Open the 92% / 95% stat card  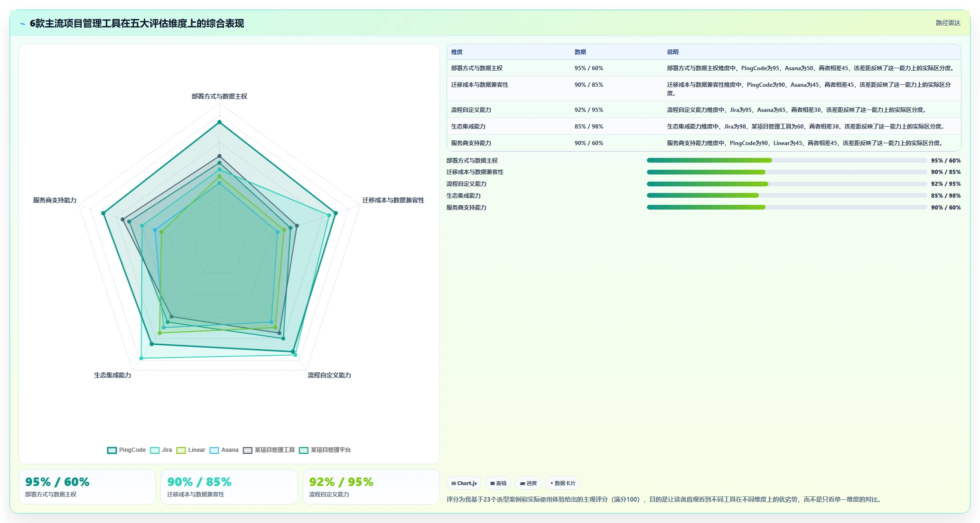point(371,486)
